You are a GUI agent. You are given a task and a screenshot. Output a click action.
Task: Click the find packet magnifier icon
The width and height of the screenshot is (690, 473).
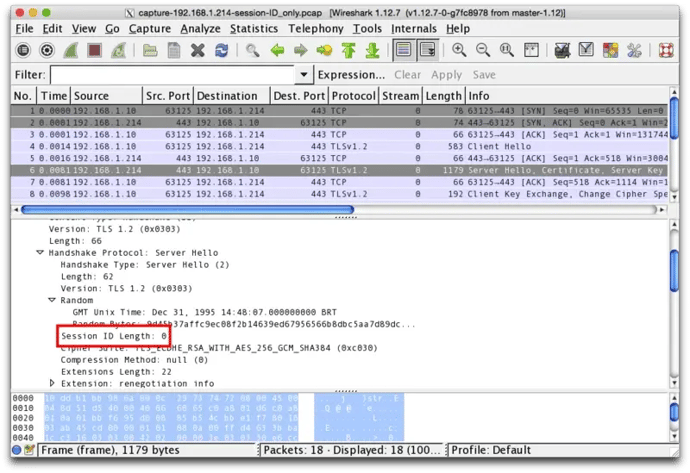click(253, 50)
